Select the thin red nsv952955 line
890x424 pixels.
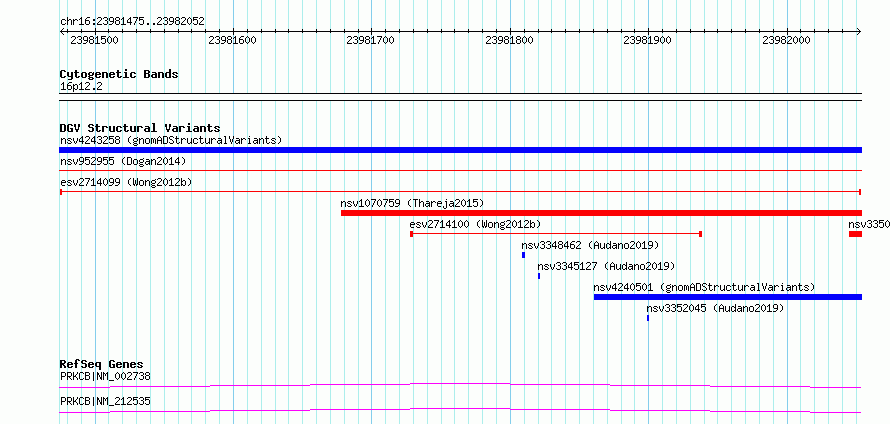pos(460,170)
